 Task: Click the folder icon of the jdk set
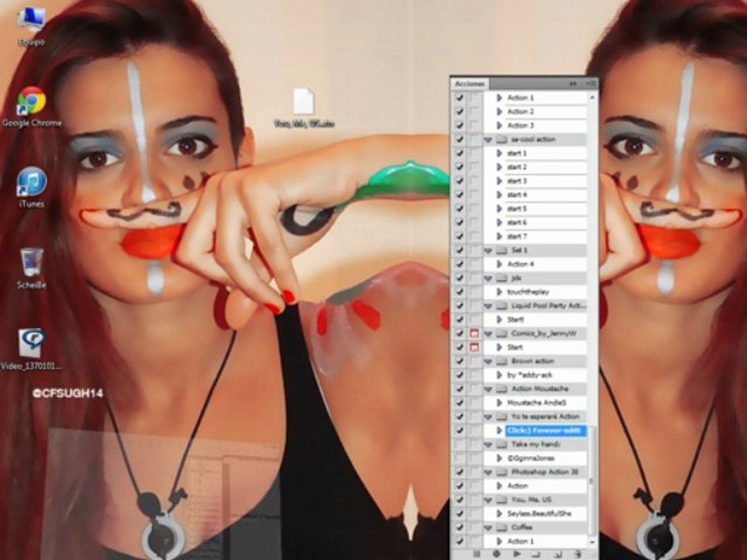point(502,278)
